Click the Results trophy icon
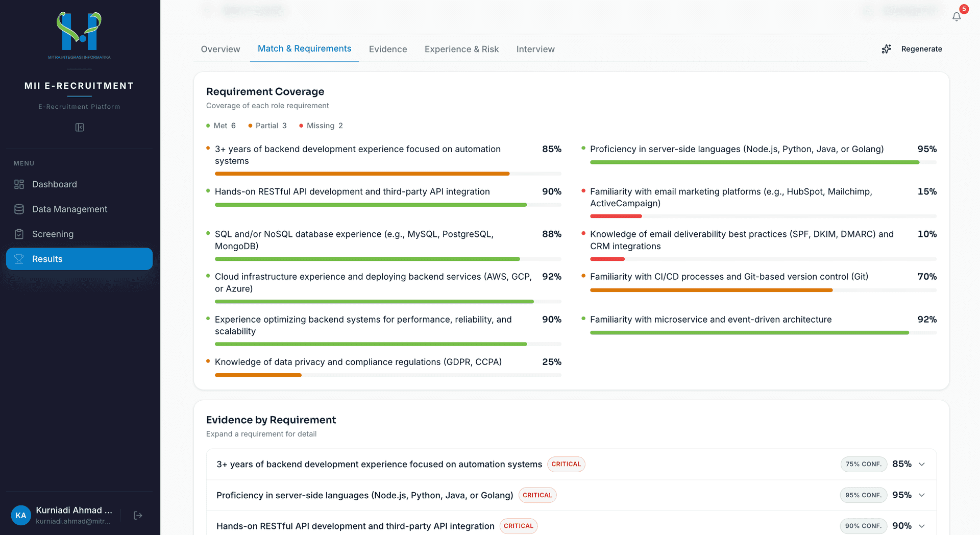The height and width of the screenshot is (535, 980). [x=19, y=259]
